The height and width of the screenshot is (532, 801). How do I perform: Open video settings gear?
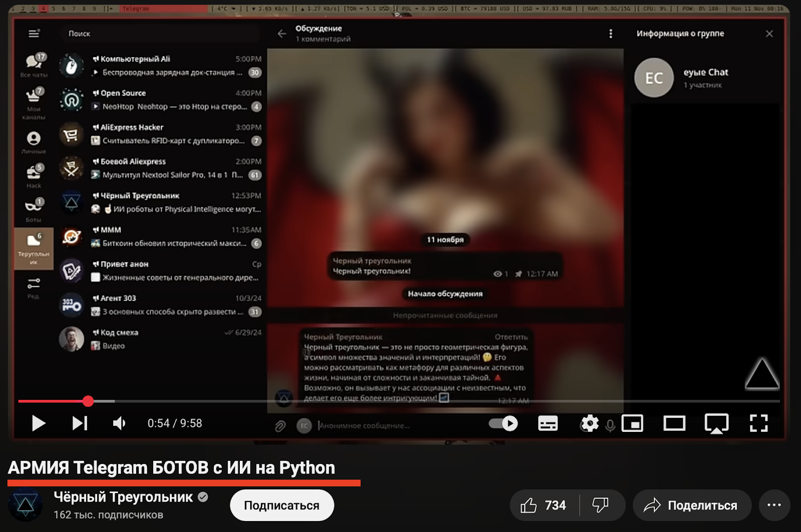coord(590,423)
